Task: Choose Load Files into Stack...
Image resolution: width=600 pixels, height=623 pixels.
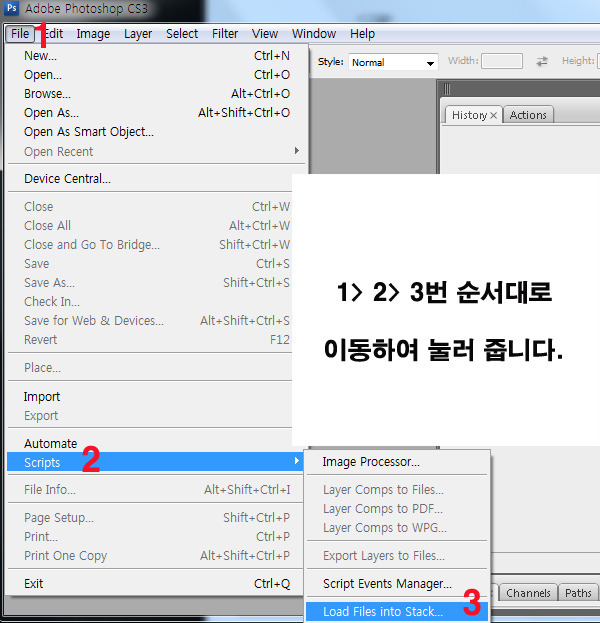Action: (397, 612)
